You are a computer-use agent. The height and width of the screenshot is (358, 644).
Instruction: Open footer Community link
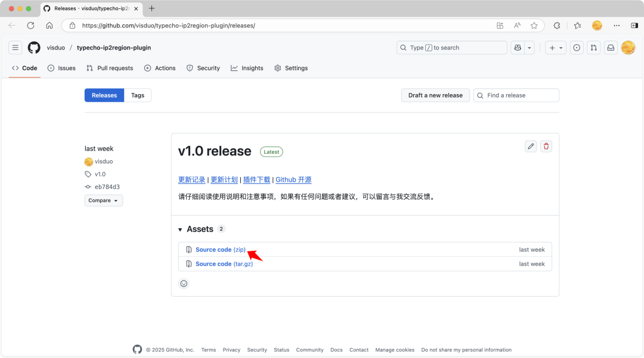click(309, 350)
